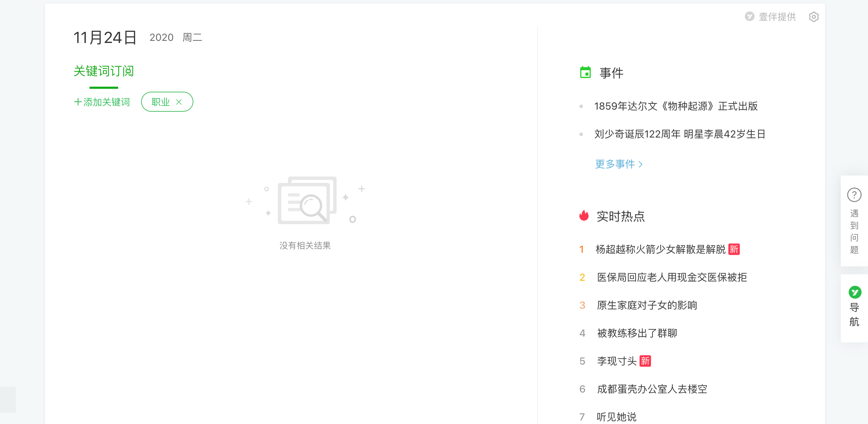Screen dimensions: 868x424
Task: Click the 壹伴 logo icon at top
Action: tap(749, 16)
